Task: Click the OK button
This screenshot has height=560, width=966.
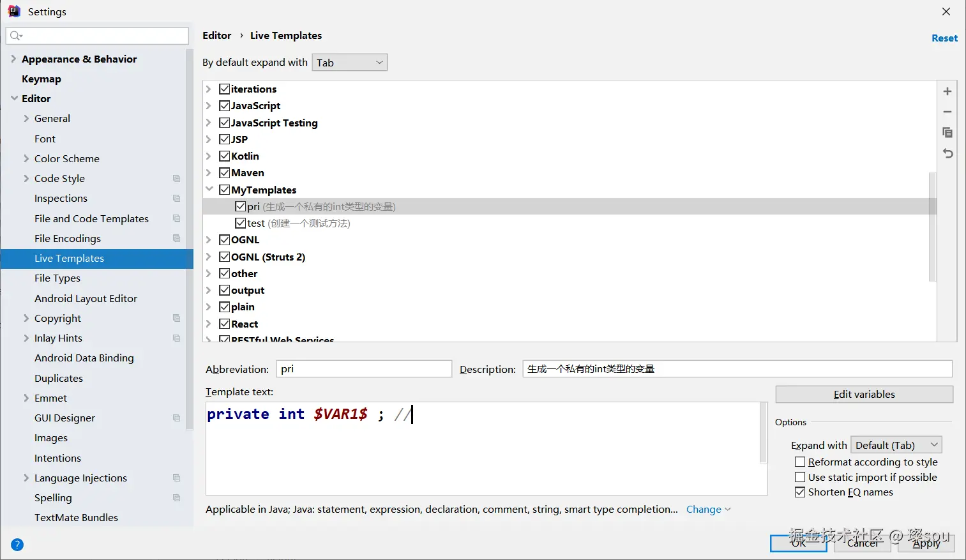Action: pos(798,543)
